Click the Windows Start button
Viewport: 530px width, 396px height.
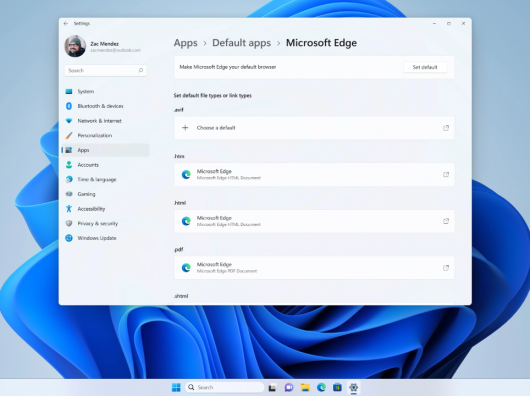(x=176, y=387)
